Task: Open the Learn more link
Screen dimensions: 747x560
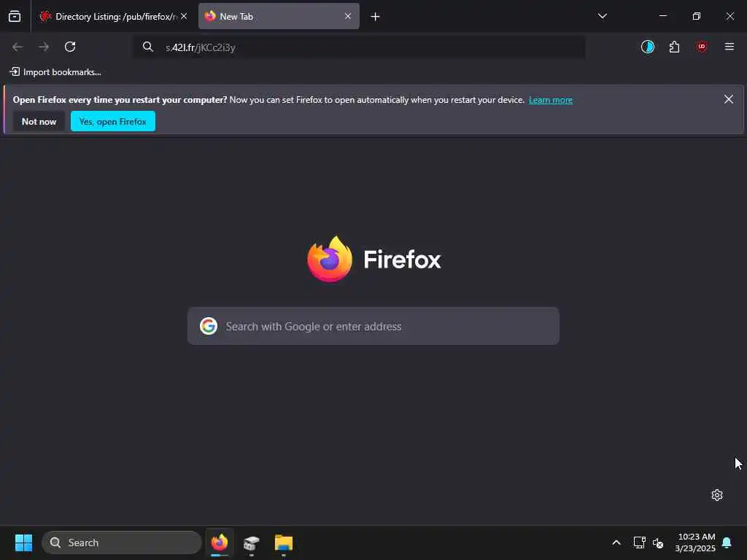Action: 550,100
